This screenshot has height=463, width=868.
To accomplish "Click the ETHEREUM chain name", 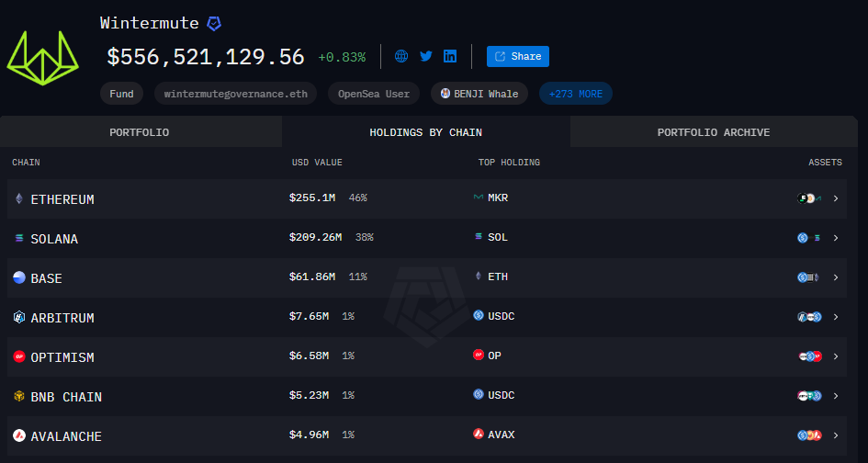I will point(62,199).
